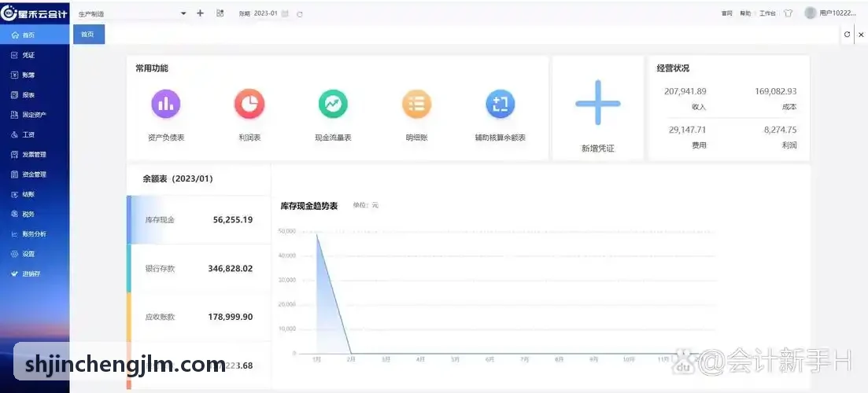Click the 星禾云会计 logo
The image size is (868, 393).
[35, 14]
